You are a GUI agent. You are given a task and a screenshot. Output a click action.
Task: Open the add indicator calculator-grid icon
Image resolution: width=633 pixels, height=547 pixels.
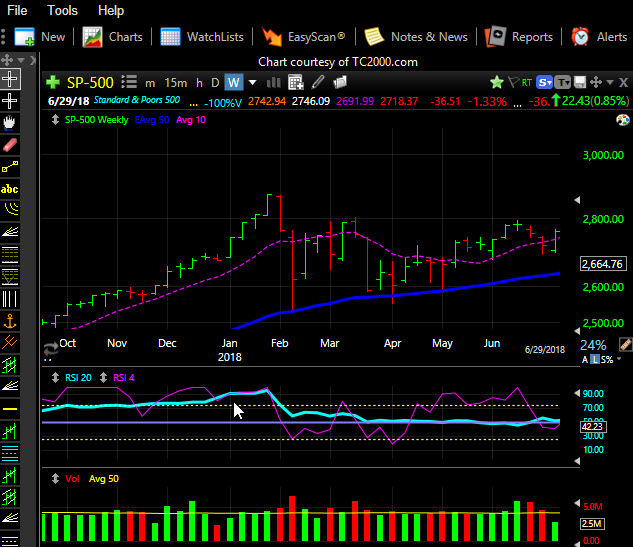tap(296, 82)
